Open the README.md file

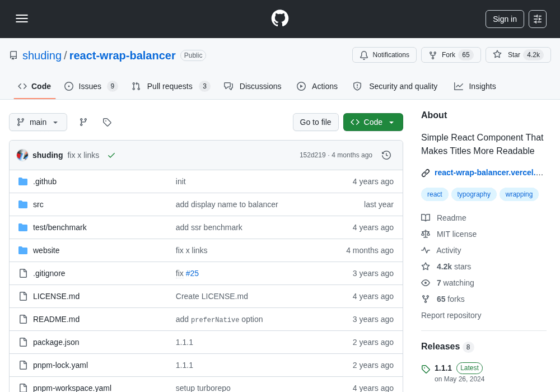pyautogui.click(x=56, y=319)
